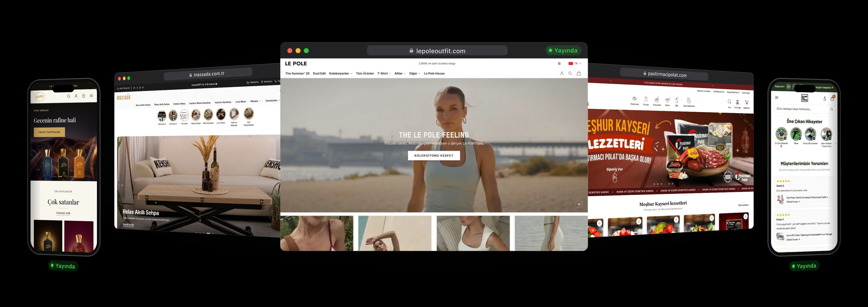Click the lepoleoutfit.com address bar
868x307 pixels.
pyautogui.click(x=437, y=51)
